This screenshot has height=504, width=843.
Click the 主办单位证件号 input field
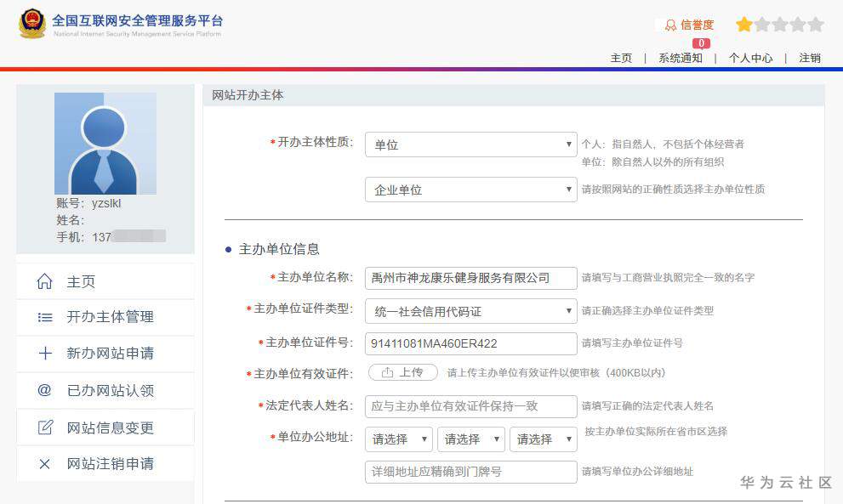pyautogui.click(x=471, y=344)
